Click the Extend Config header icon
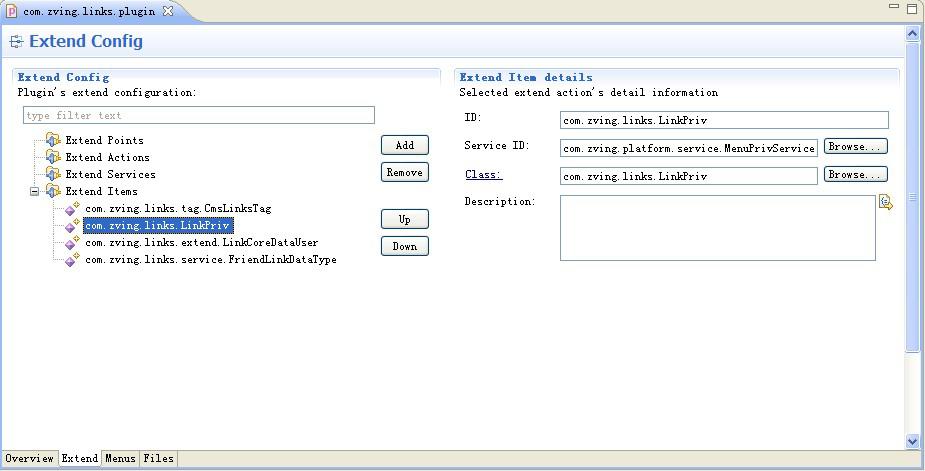 (16, 42)
